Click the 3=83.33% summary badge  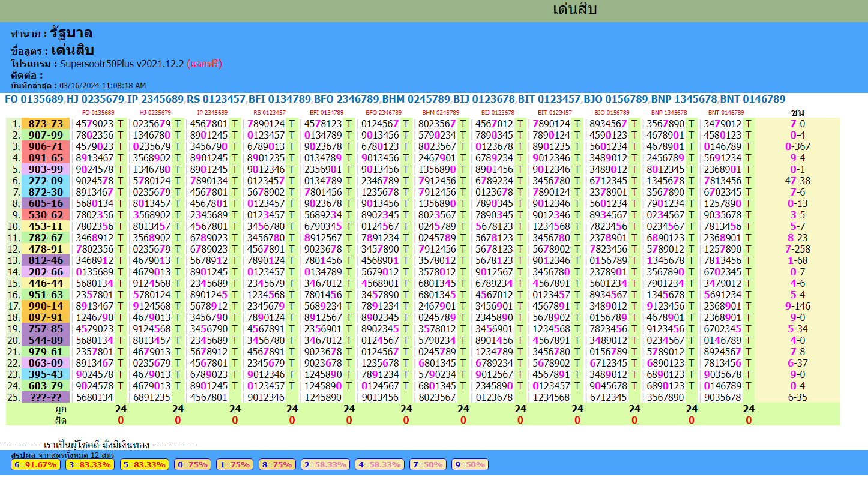coord(89,464)
